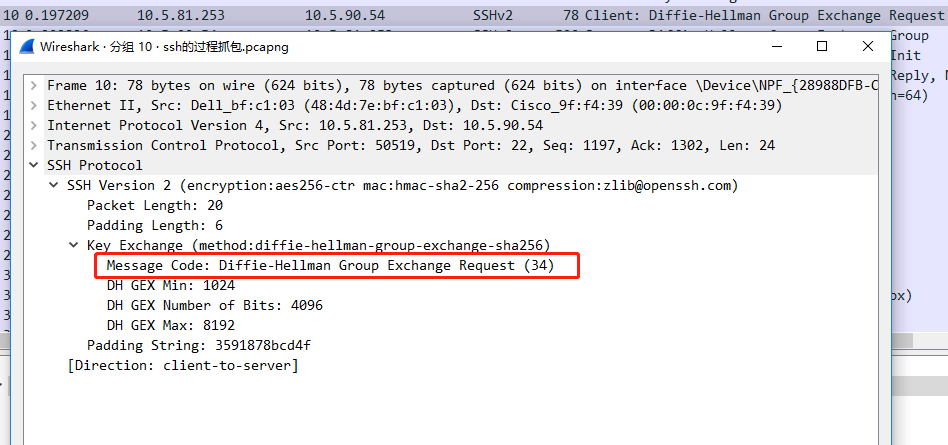Collapse the SSH Version 2 subtree arrow
This screenshot has height=445, width=948.
click(54, 186)
